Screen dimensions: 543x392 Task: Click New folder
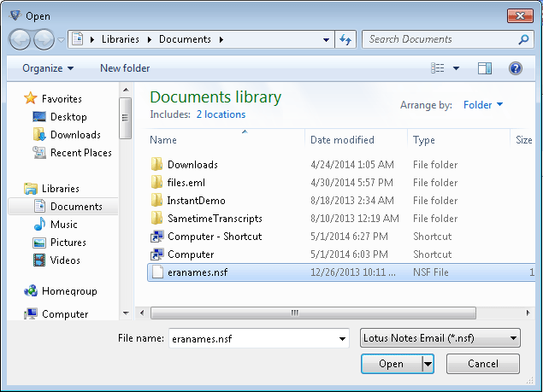[x=125, y=68]
